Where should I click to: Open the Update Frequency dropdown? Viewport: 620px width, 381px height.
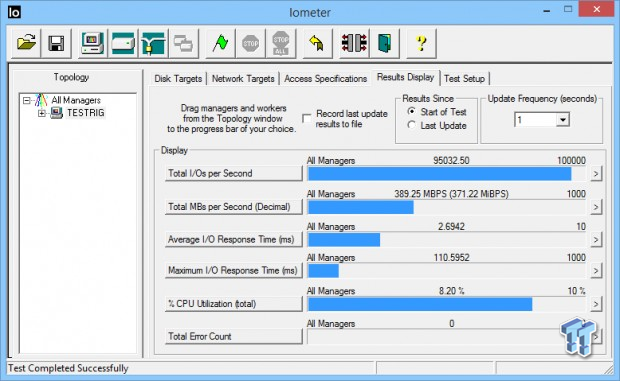click(562, 119)
